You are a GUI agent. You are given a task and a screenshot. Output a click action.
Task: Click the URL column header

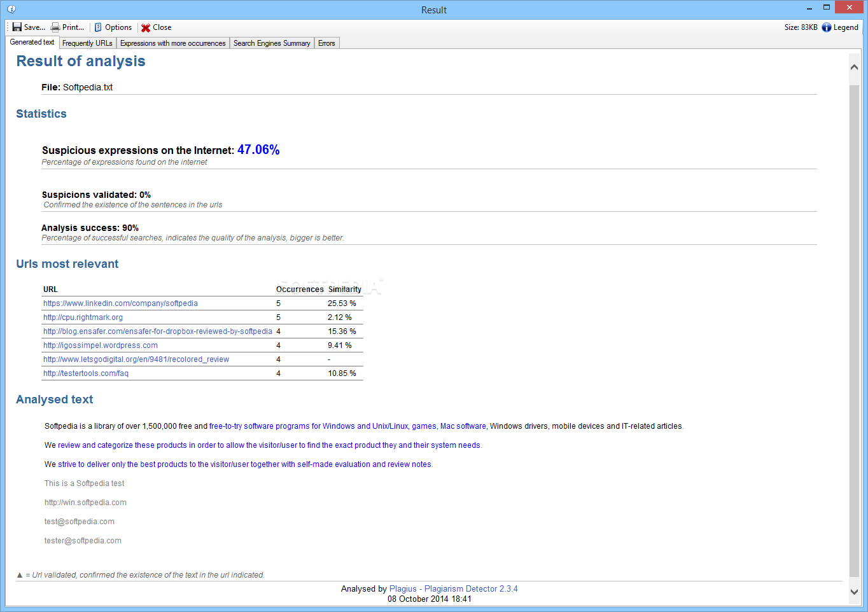pos(50,289)
